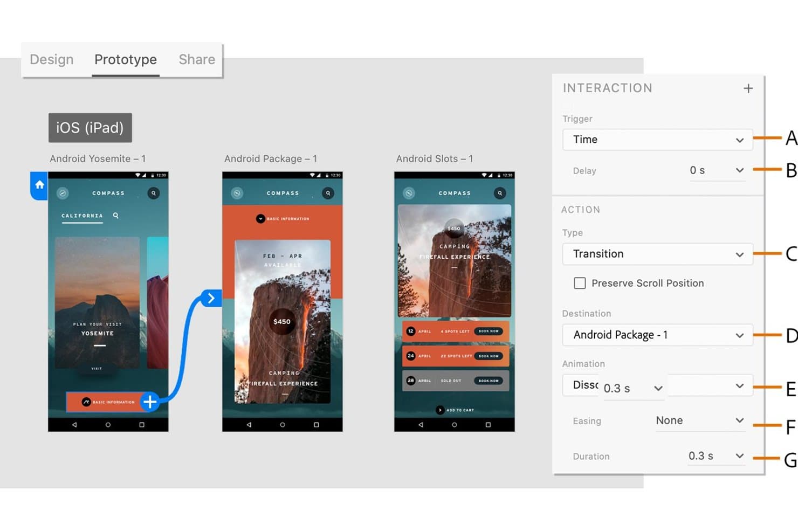Image resolution: width=798 pixels, height=532 pixels.
Task: Select the Prototype tab
Action: [126, 59]
